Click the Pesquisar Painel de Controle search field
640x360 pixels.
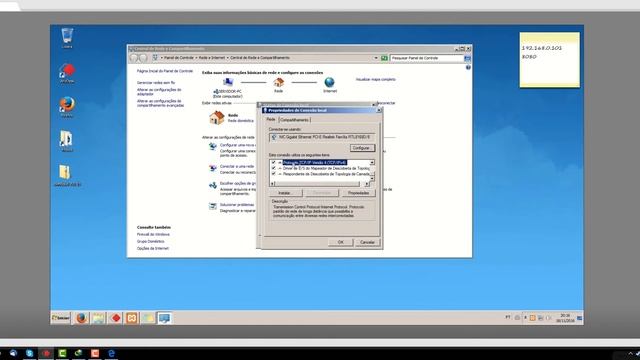(427, 58)
